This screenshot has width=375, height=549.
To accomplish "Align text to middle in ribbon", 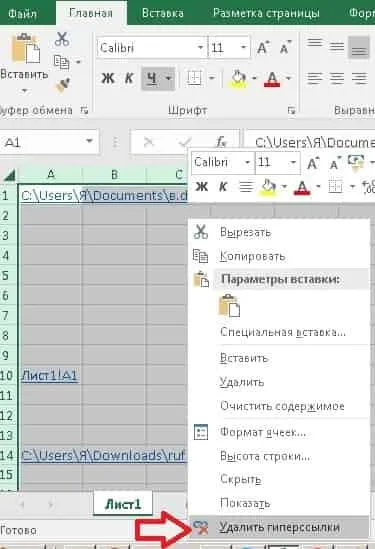I will pos(336,46).
